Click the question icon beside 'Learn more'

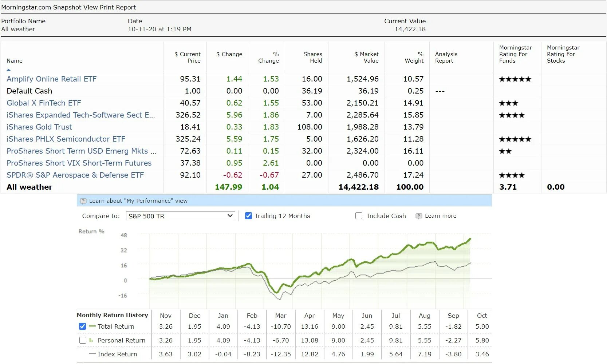pyautogui.click(x=419, y=216)
